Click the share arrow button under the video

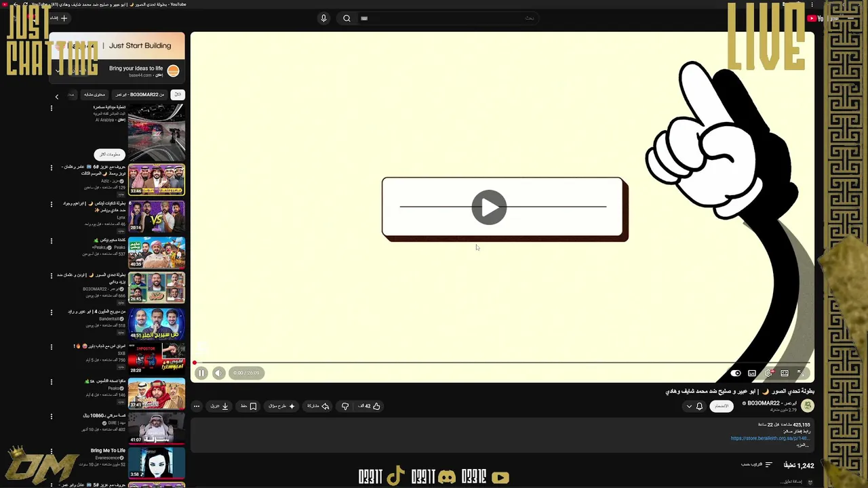318,406
